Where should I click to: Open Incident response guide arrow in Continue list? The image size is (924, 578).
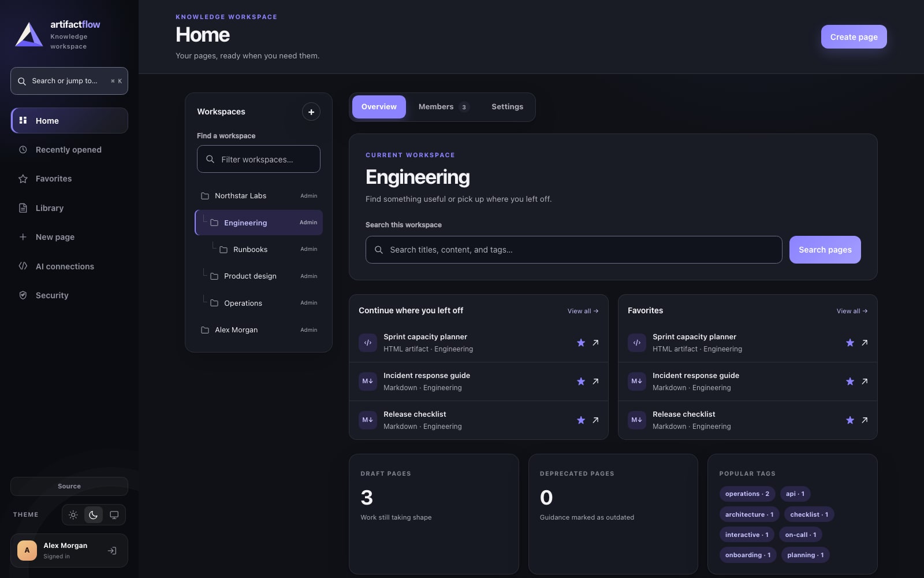click(595, 381)
